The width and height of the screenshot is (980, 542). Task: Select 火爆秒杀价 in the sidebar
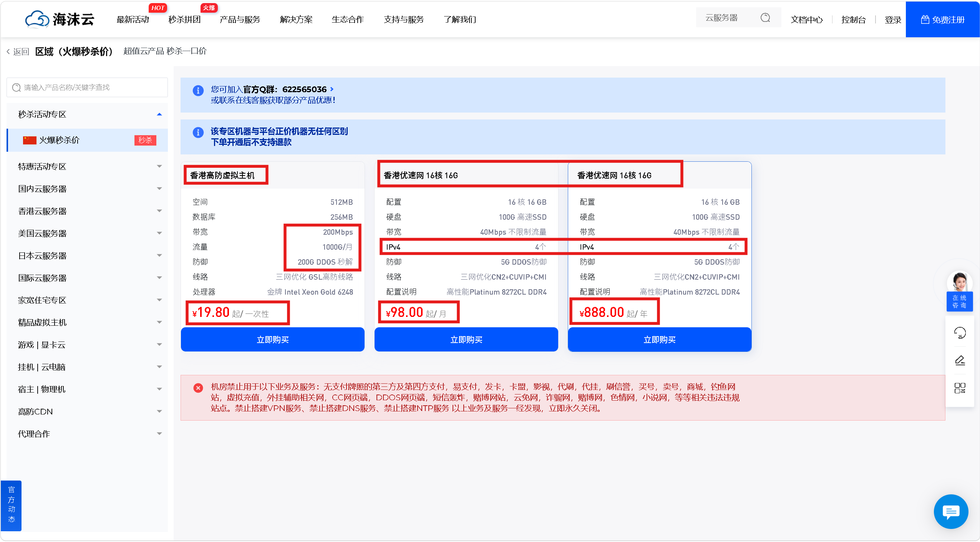point(88,140)
